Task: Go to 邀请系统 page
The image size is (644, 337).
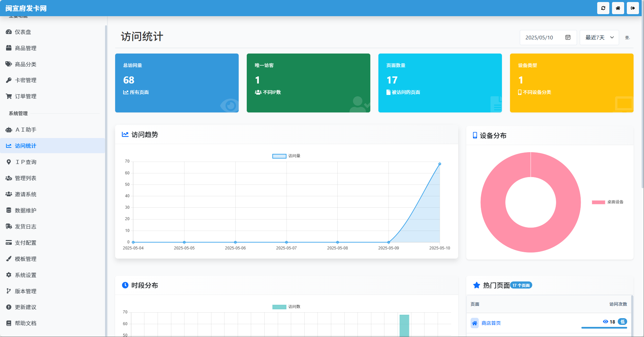Action: 53,194
